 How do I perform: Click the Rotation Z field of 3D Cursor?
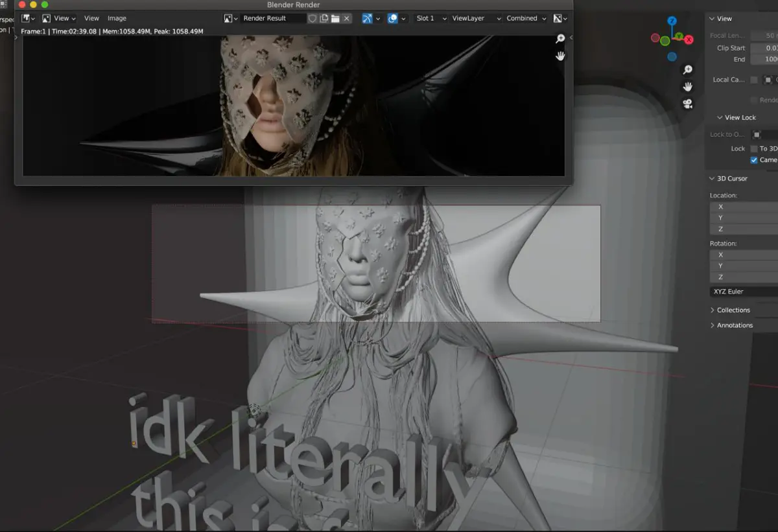point(744,277)
